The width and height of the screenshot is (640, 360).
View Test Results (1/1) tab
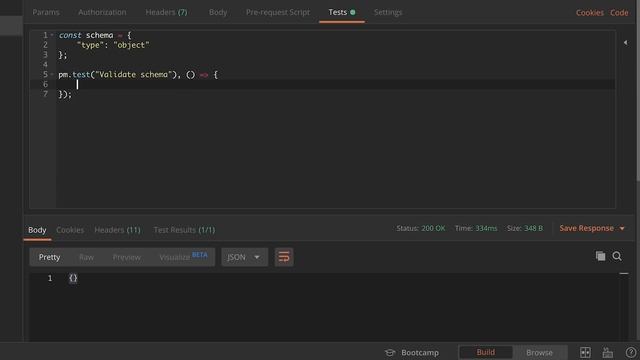tap(184, 230)
